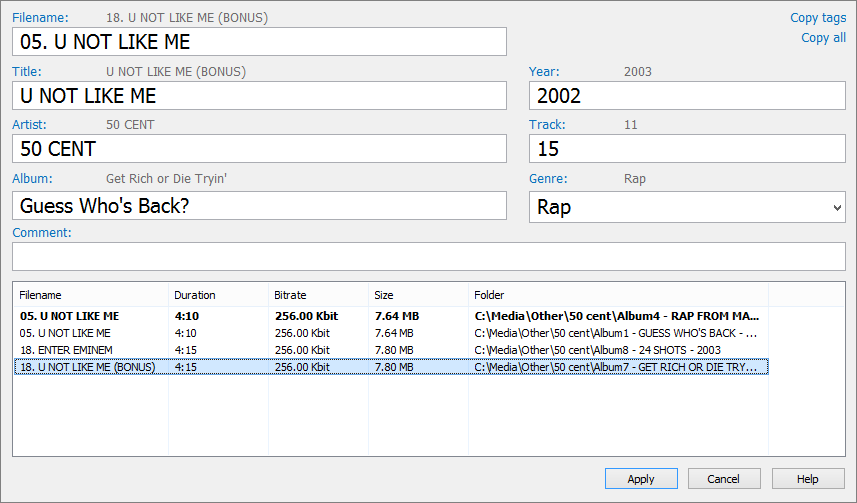Screen dimensions: 857x503
Task: Click the Artist label
Action: pyautogui.click(x=29, y=125)
